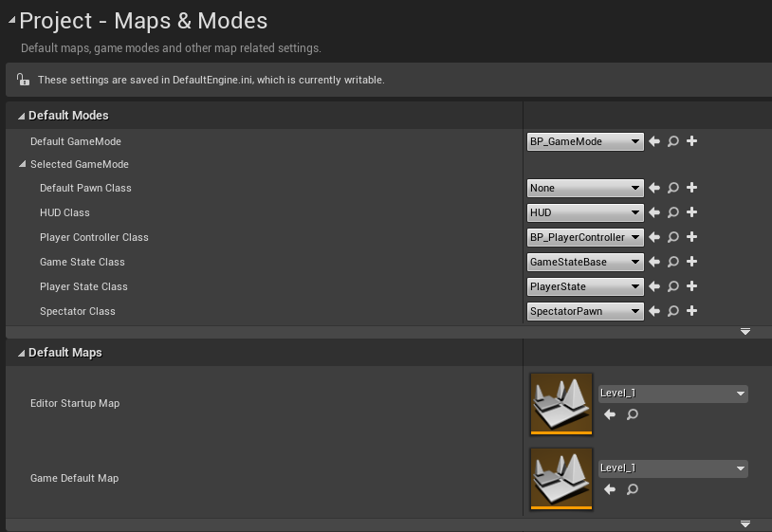Click the plus icon beside Default Pawn Class
Screen dimensions: 772x532
[x=691, y=188]
